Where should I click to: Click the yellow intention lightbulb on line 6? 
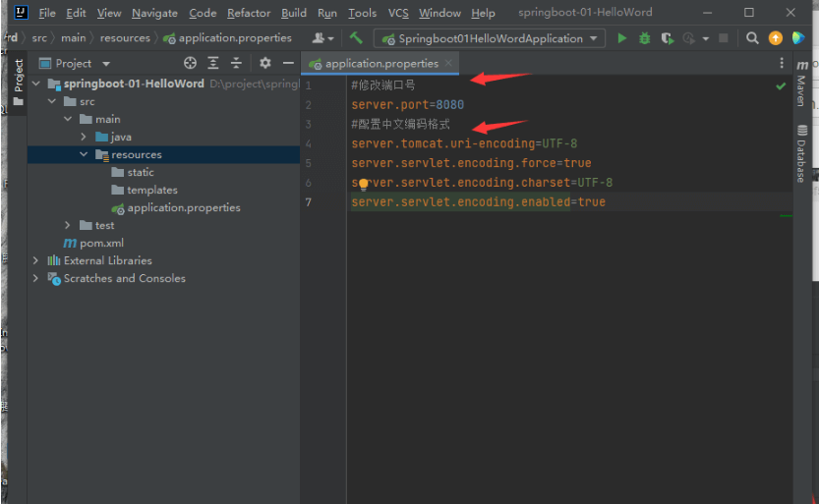(364, 184)
